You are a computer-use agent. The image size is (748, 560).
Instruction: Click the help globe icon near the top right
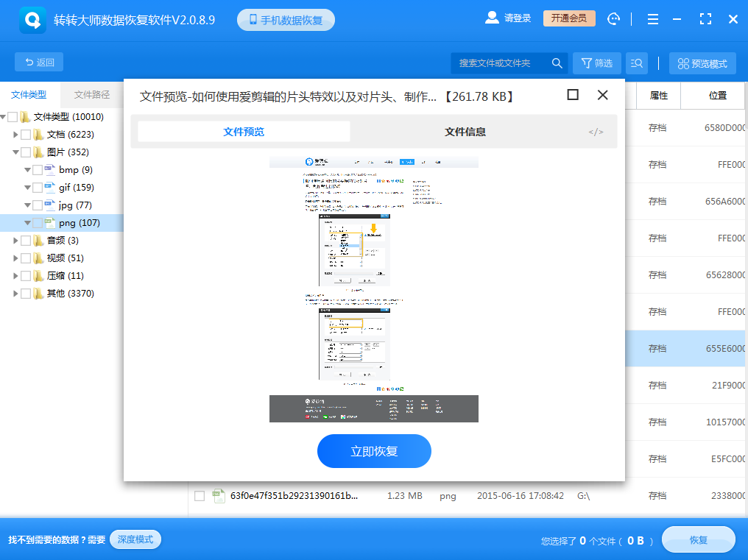click(613, 18)
